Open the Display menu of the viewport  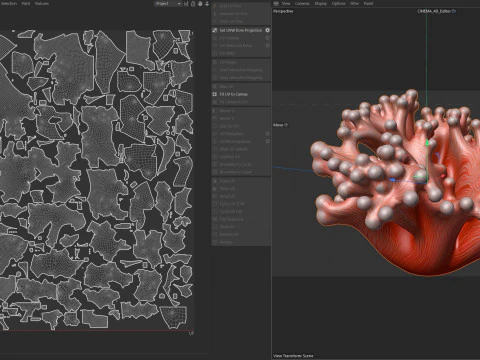321,3
